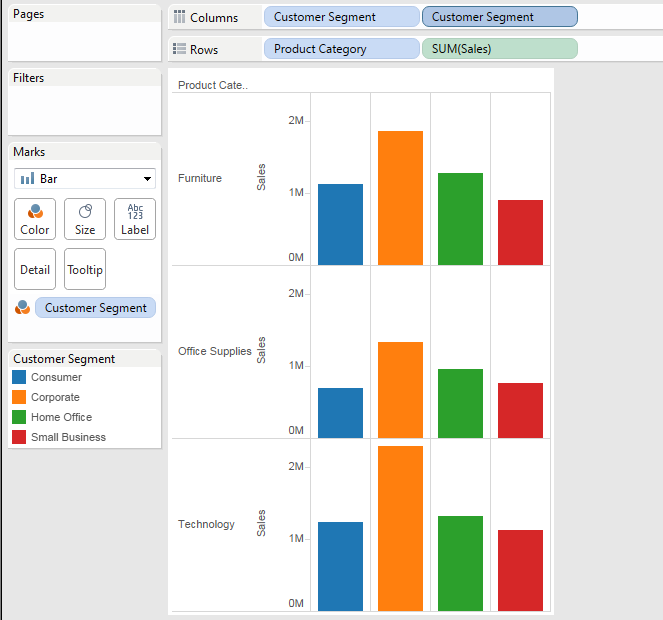663x620 pixels.
Task: Select the red Small Business bar in Technology
Action: [521, 571]
